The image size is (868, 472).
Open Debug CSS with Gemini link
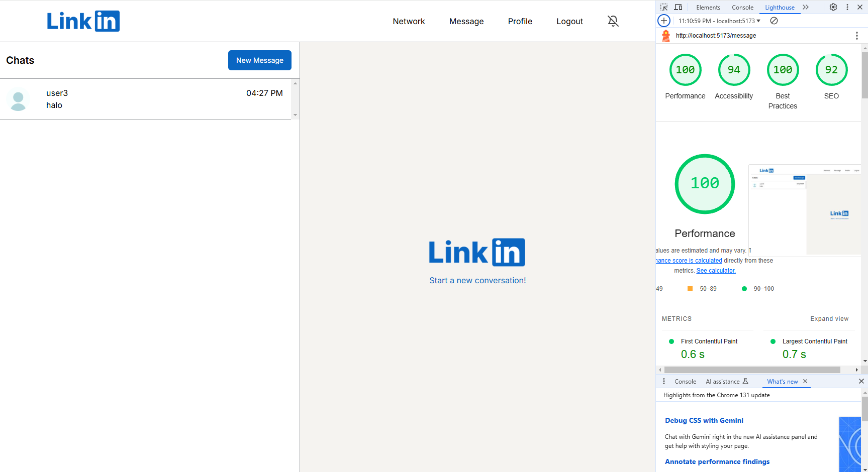704,420
